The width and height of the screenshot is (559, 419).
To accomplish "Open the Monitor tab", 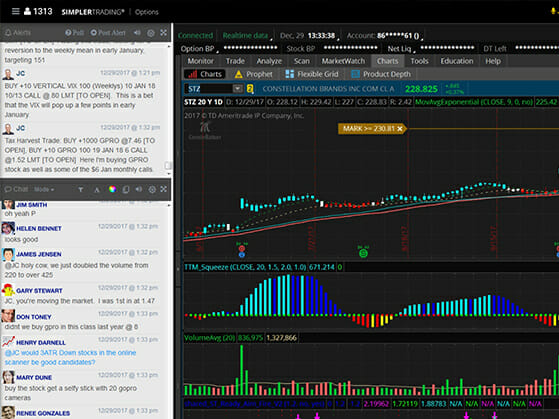I will coord(200,61).
